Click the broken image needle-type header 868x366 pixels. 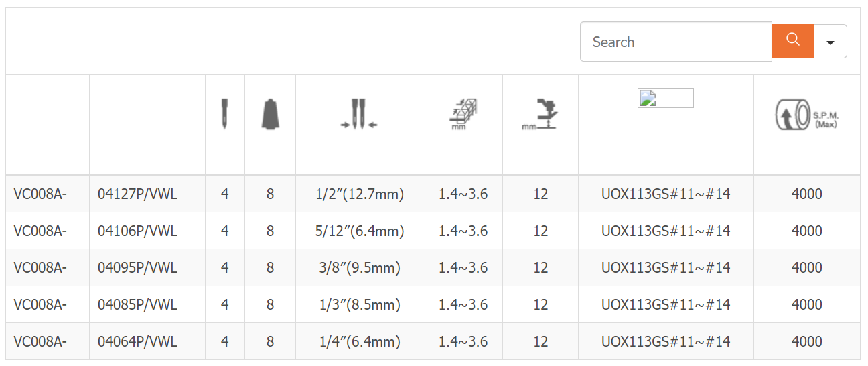[665, 99]
